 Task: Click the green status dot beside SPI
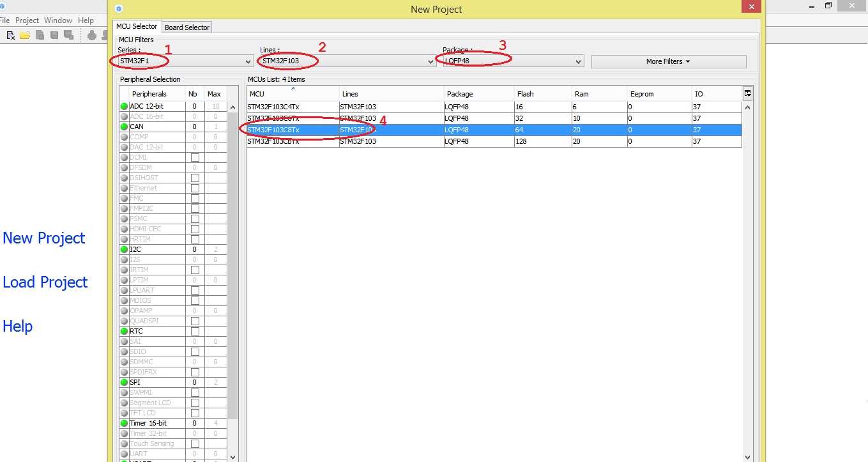[124, 382]
